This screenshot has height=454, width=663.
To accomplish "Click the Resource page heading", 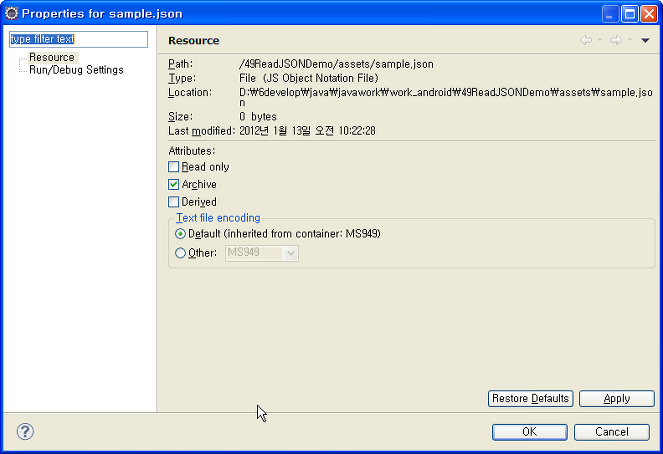I will click(x=194, y=41).
